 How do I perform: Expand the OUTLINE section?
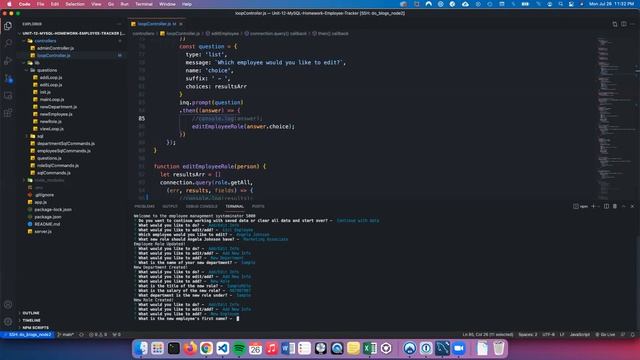pyautogui.click(x=31, y=313)
